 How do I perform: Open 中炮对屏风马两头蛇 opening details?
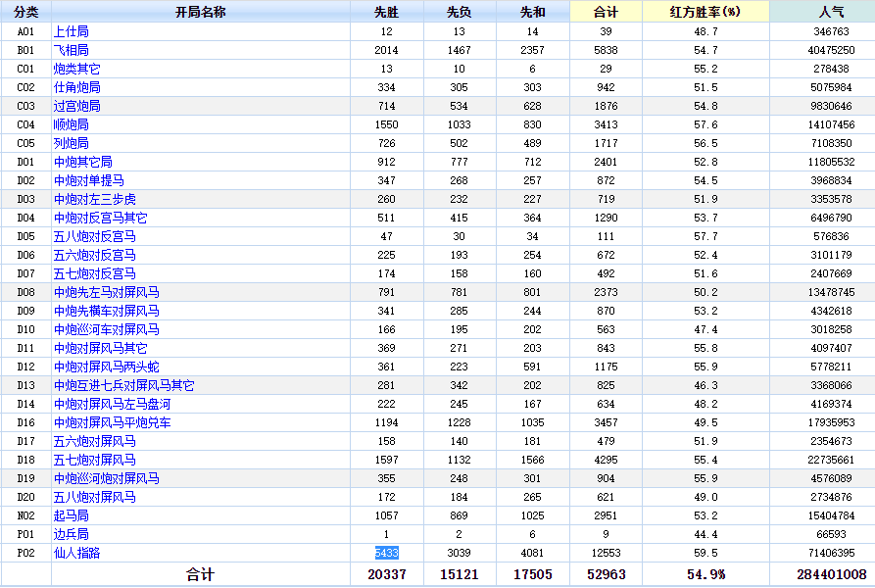click(106, 367)
